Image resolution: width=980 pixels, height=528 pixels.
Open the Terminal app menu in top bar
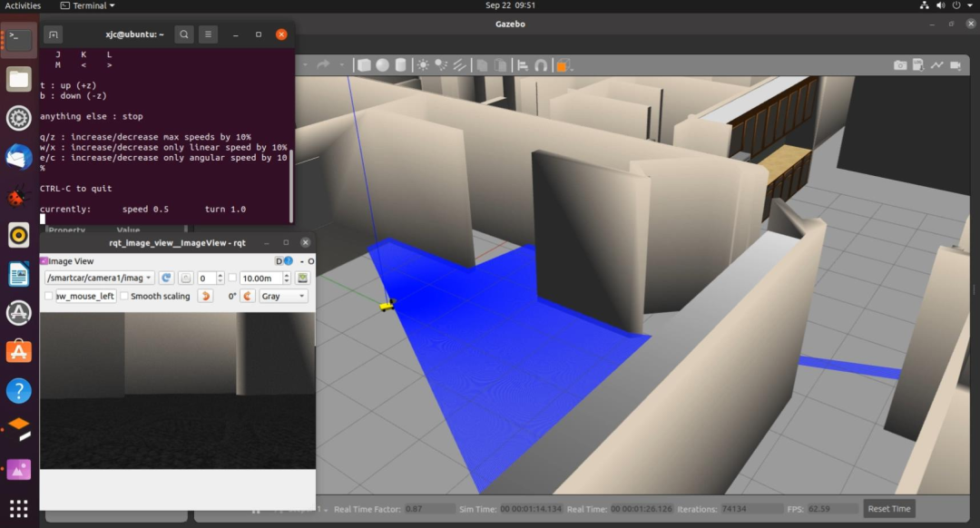[x=89, y=5]
